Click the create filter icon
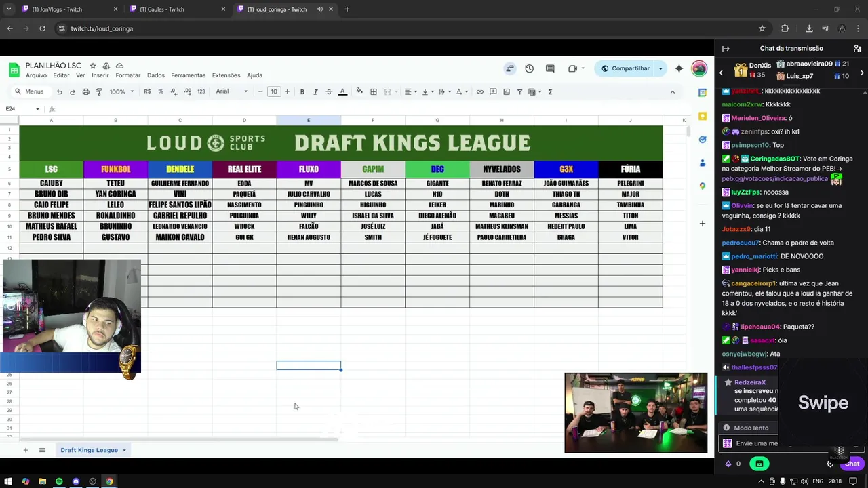The image size is (868, 488). [x=519, y=91]
